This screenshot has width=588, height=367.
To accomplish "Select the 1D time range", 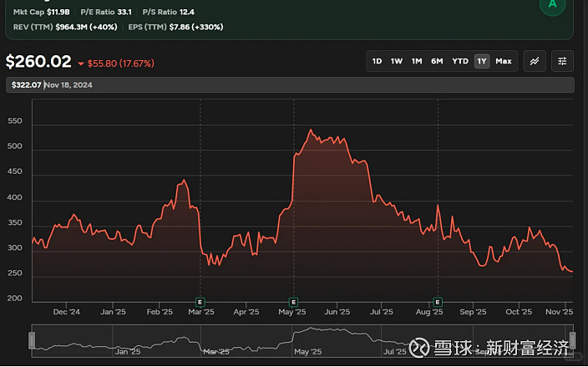I will point(377,61).
